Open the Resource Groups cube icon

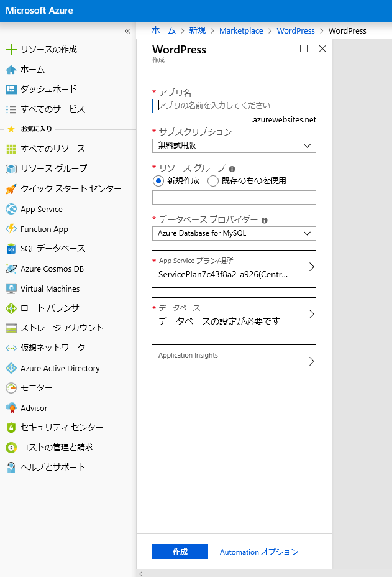(x=11, y=169)
